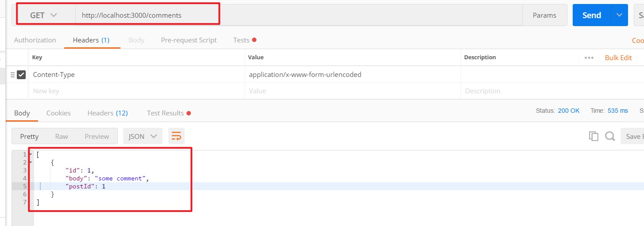The width and height of the screenshot is (644, 226).
Task: Toggle the wrap lines icon
Action: click(x=176, y=136)
